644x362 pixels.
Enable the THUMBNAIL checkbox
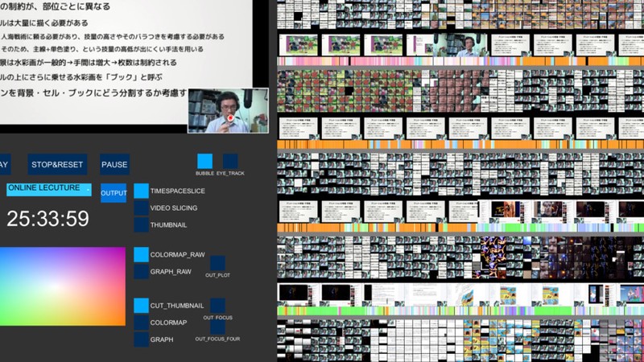[x=142, y=225]
